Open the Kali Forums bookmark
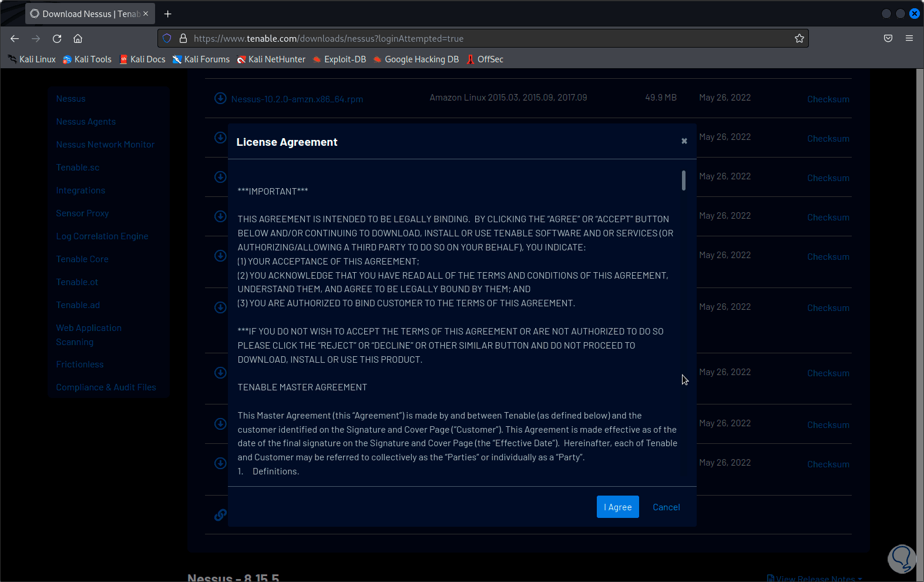Screen dimensions: 924x582 (x=201, y=59)
